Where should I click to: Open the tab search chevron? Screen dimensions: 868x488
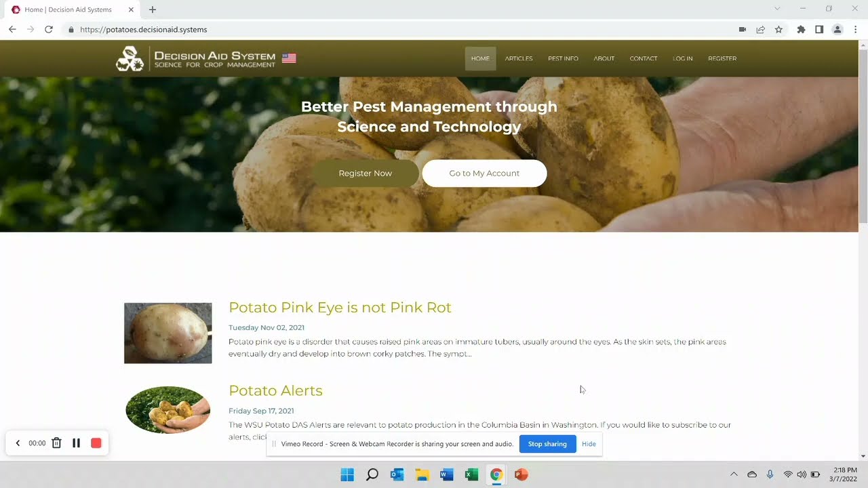tap(777, 9)
